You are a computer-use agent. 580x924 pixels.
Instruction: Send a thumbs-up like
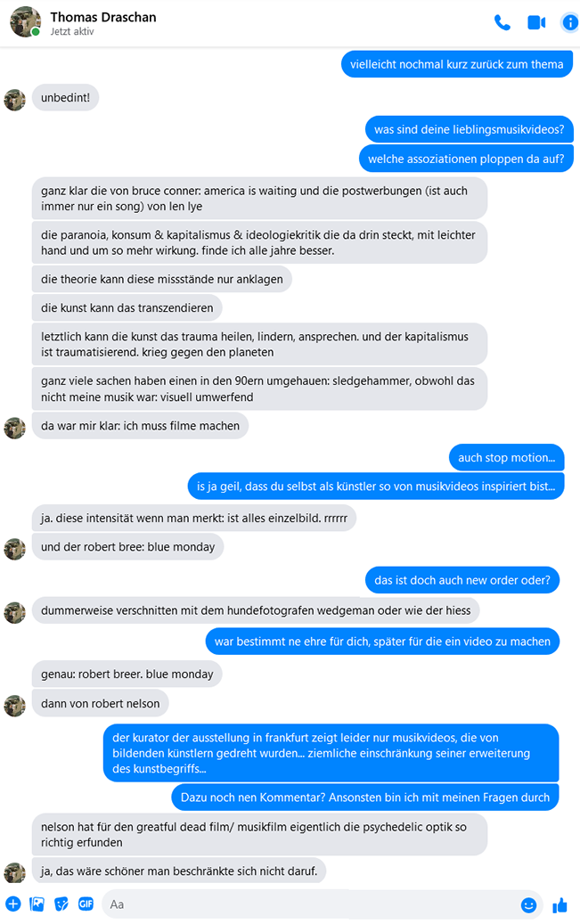560,904
